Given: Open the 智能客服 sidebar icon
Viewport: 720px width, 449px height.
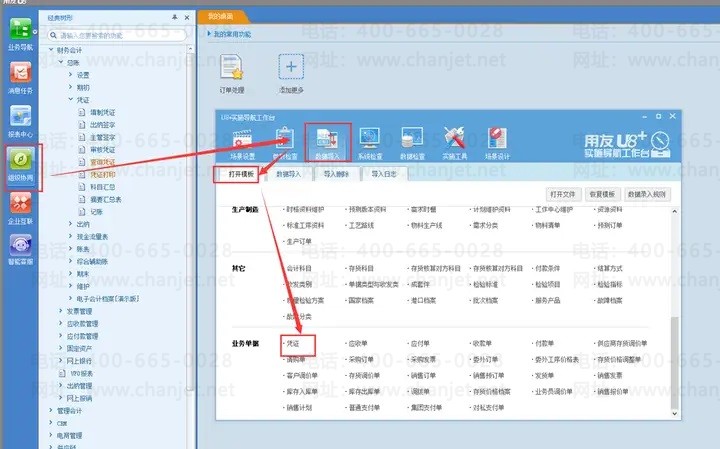Looking at the screenshot, I should click(21, 245).
